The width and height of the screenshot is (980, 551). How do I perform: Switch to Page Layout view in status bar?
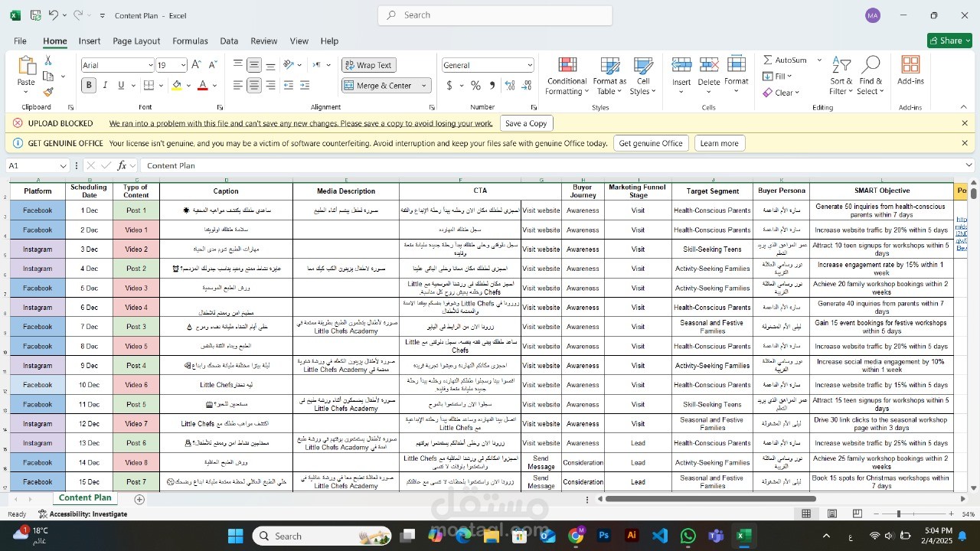pos(831,514)
